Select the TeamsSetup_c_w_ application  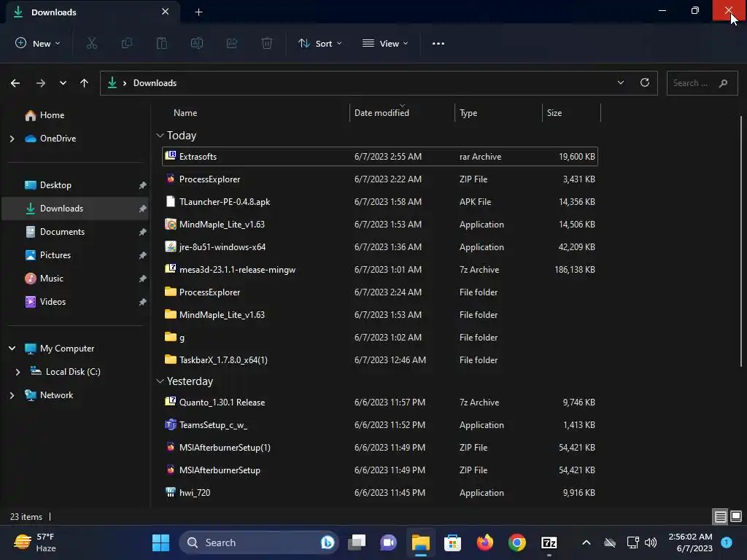click(379, 425)
